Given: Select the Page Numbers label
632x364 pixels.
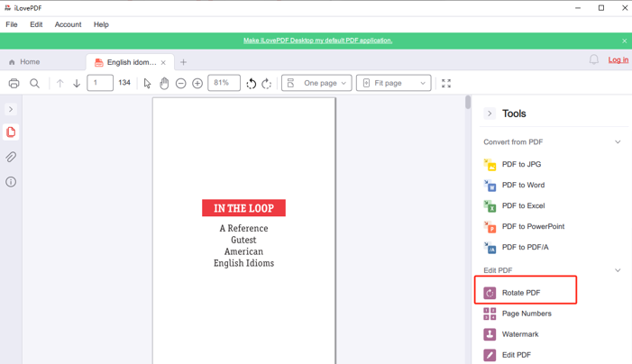Looking at the screenshot, I should (x=527, y=314).
